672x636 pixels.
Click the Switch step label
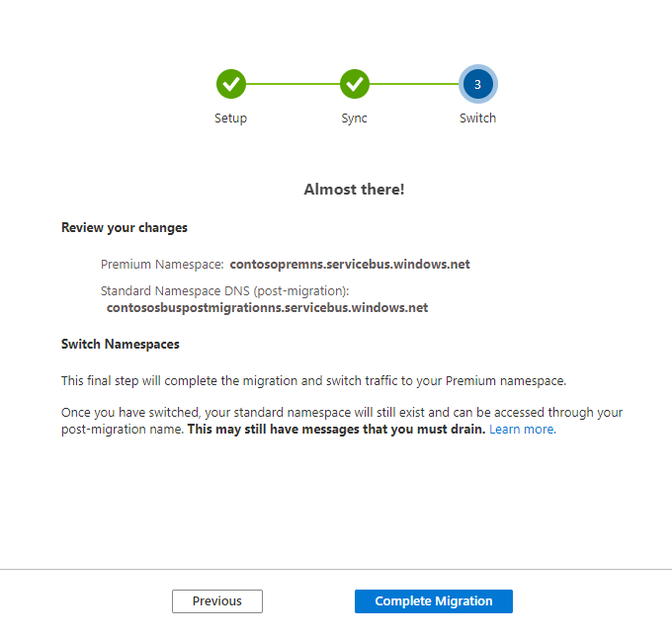click(477, 118)
